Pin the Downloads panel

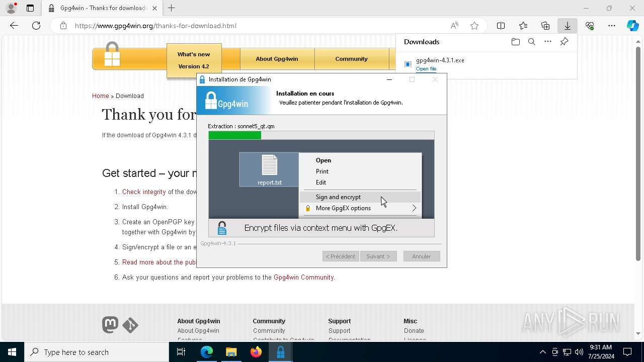pyautogui.click(x=564, y=42)
